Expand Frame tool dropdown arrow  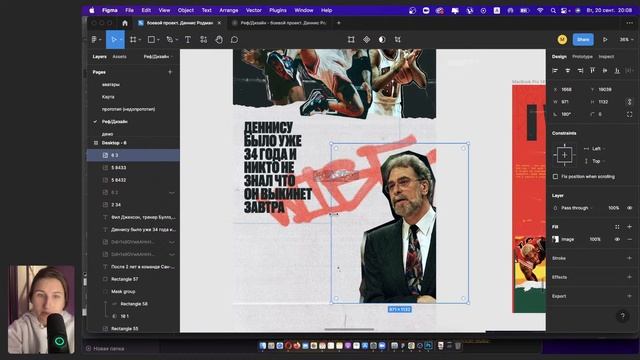140,40
